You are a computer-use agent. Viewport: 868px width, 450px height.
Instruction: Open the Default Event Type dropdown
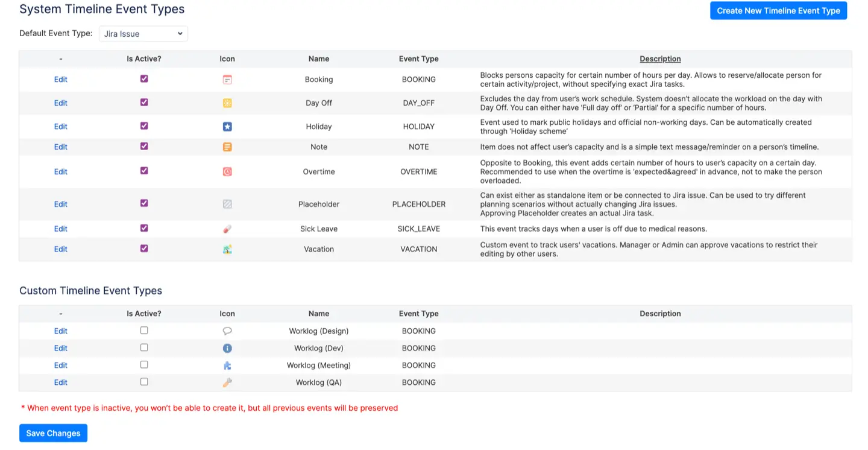coord(143,34)
